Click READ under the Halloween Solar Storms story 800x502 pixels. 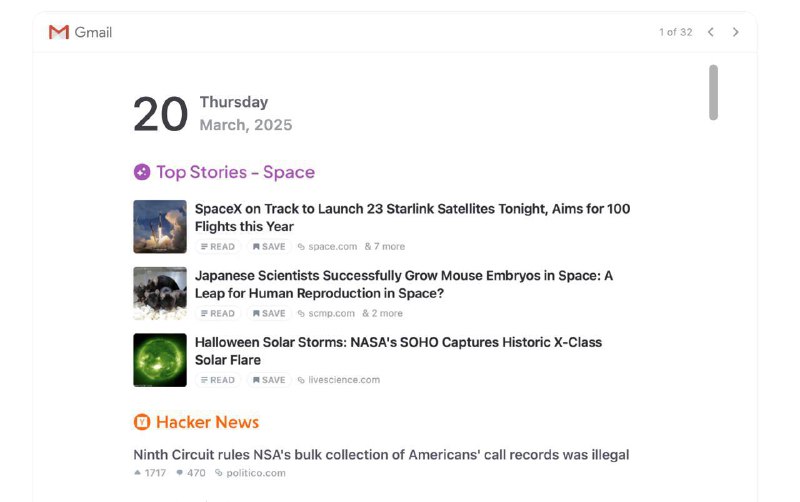pyautogui.click(x=218, y=380)
